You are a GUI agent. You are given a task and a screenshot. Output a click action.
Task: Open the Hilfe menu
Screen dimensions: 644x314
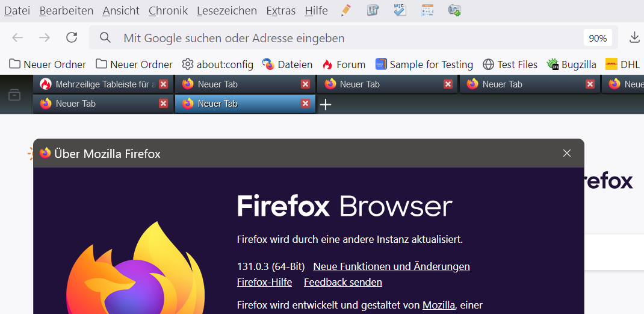[316, 11]
